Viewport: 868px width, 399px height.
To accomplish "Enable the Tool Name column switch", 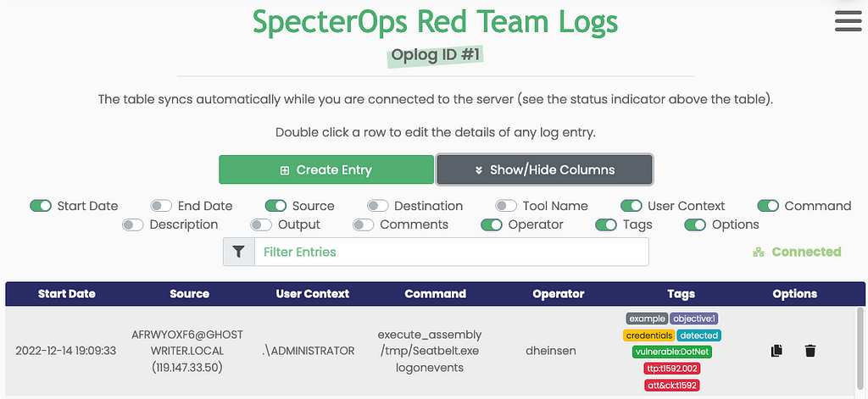I will click(506, 206).
